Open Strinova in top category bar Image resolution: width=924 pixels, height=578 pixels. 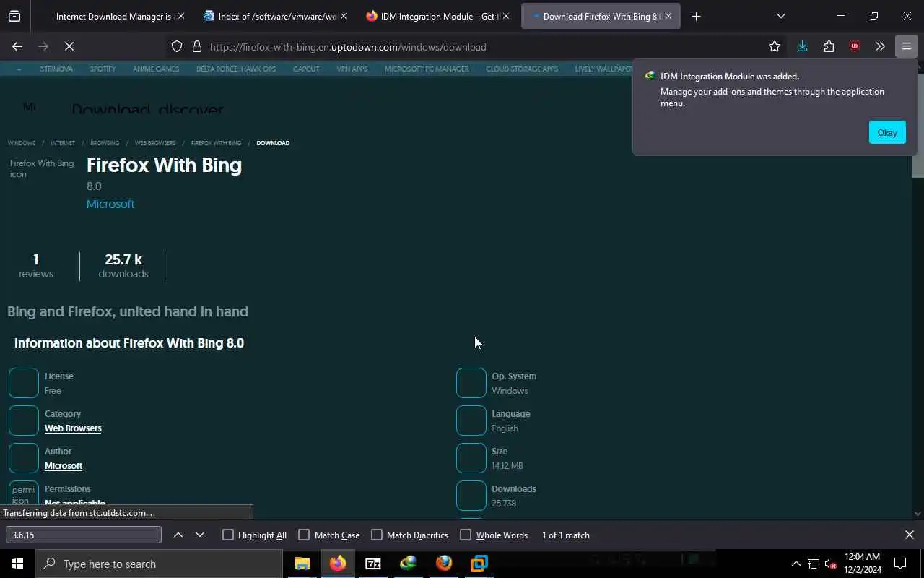tap(56, 69)
